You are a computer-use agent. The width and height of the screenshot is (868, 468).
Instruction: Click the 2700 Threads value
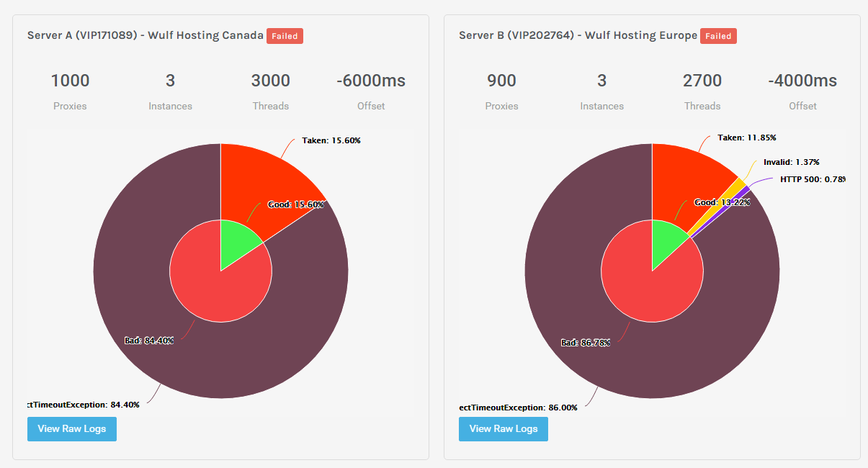pyautogui.click(x=702, y=81)
